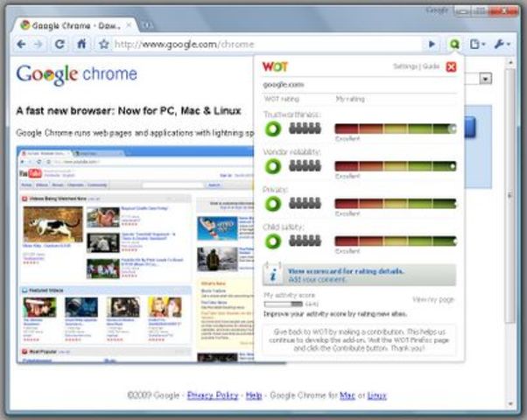Close the Google Chrome tab
The width and height of the screenshot is (527, 420).
coord(129,25)
